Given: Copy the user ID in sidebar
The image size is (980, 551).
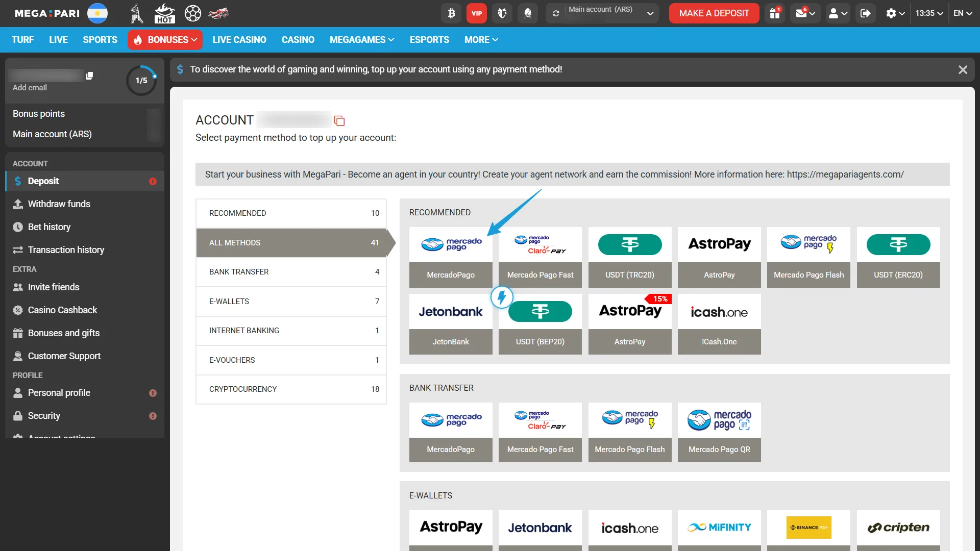Looking at the screenshot, I should pyautogui.click(x=89, y=76).
